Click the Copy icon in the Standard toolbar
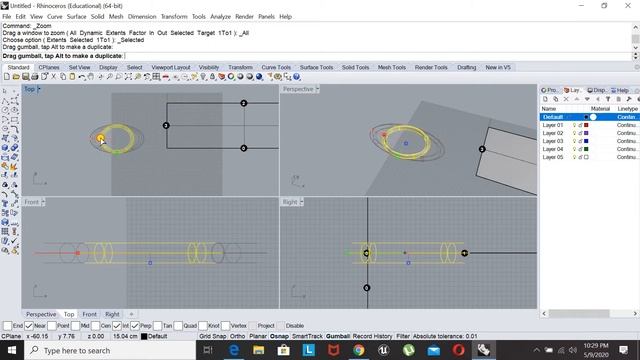 (x=63, y=76)
